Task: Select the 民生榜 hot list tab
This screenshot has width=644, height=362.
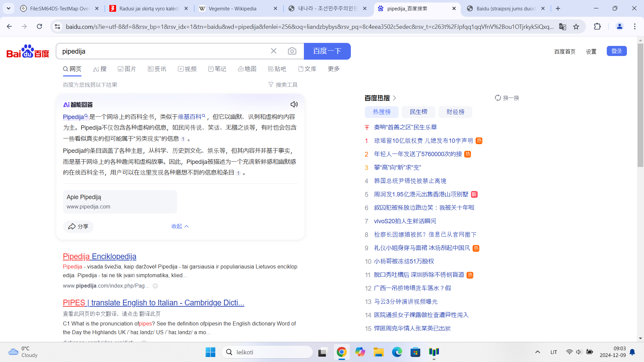Action: click(x=418, y=112)
